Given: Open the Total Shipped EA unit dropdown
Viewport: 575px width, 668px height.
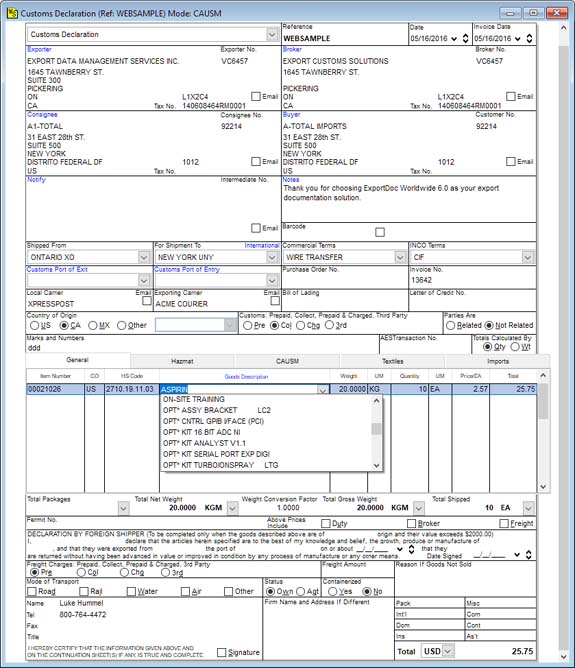Looking at the screenshot, I should (x=529, y=508).
